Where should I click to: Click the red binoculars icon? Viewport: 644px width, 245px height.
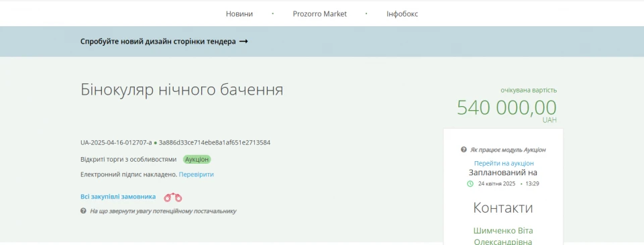(x=173, y=197)
